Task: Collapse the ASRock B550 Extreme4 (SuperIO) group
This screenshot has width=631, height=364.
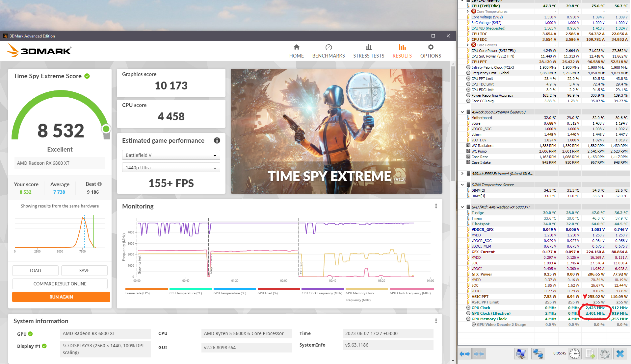Action: [462, 112]
